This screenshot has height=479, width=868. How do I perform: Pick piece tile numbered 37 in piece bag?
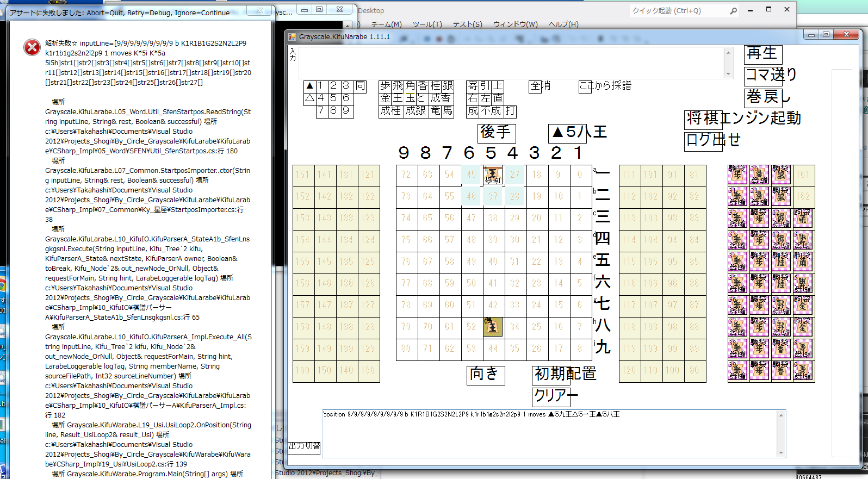(x=737, y=327)
